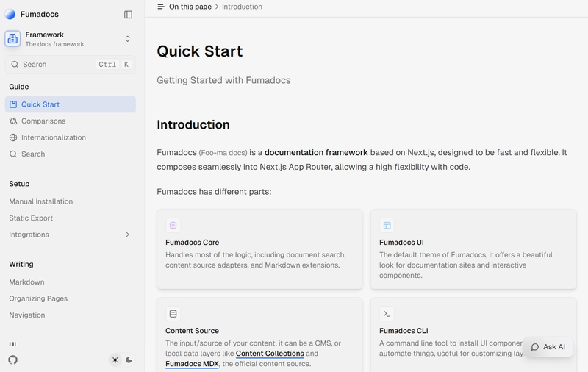Switch to dark theme moon toggle
Viewport: 588px width, 372px height.
pyautogui.click(x=129, y=360)
